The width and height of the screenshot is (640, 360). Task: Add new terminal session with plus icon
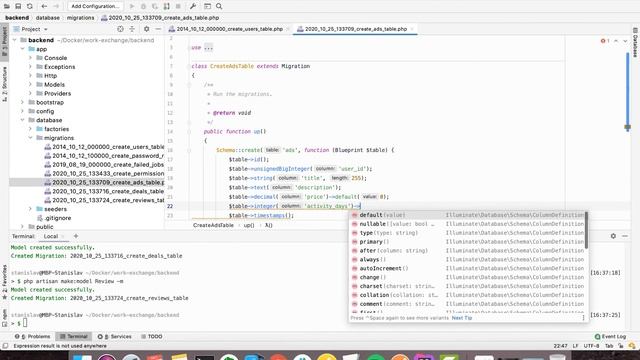(x=76, y=236)
